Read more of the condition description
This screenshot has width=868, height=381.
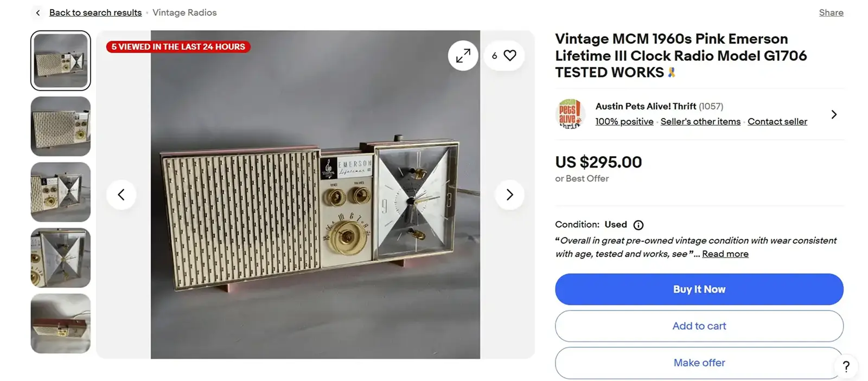click(x=724, y=254)
